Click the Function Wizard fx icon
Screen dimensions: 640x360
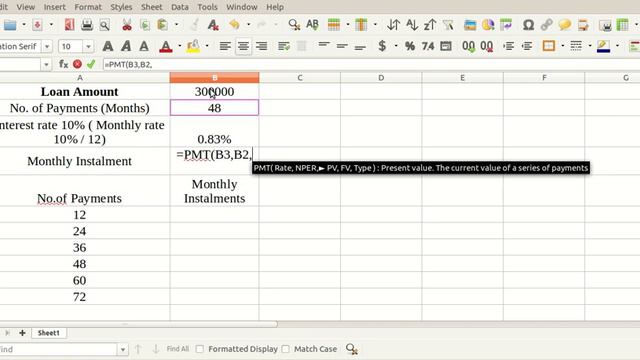(63, 64)
